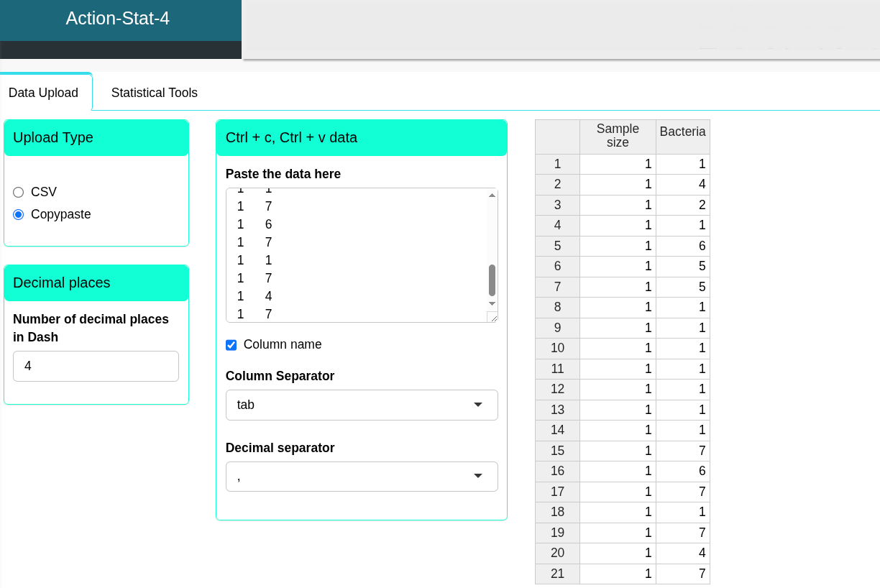
Task: Click the Decimal places panel header
Action: (96, 282)
